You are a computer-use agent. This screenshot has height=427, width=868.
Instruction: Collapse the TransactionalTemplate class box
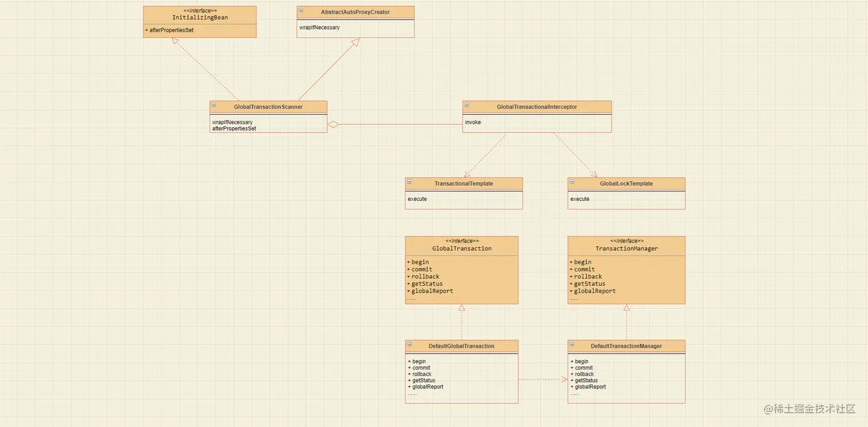point(410,182)
